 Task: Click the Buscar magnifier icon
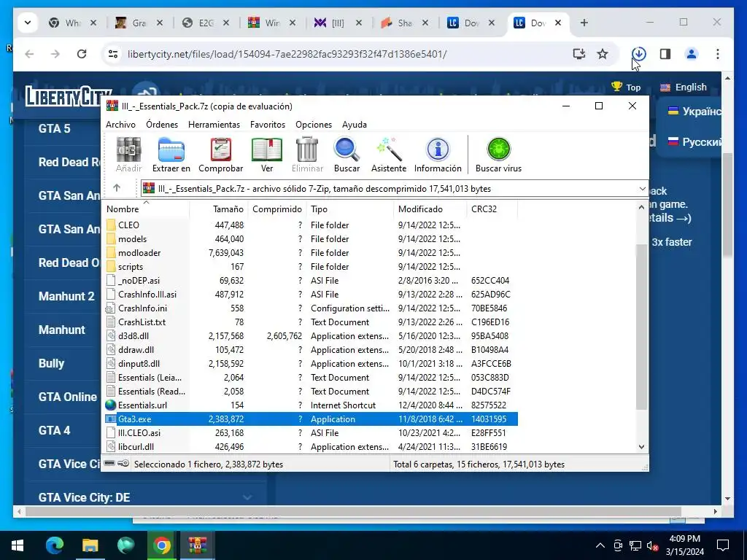[347, 155]
